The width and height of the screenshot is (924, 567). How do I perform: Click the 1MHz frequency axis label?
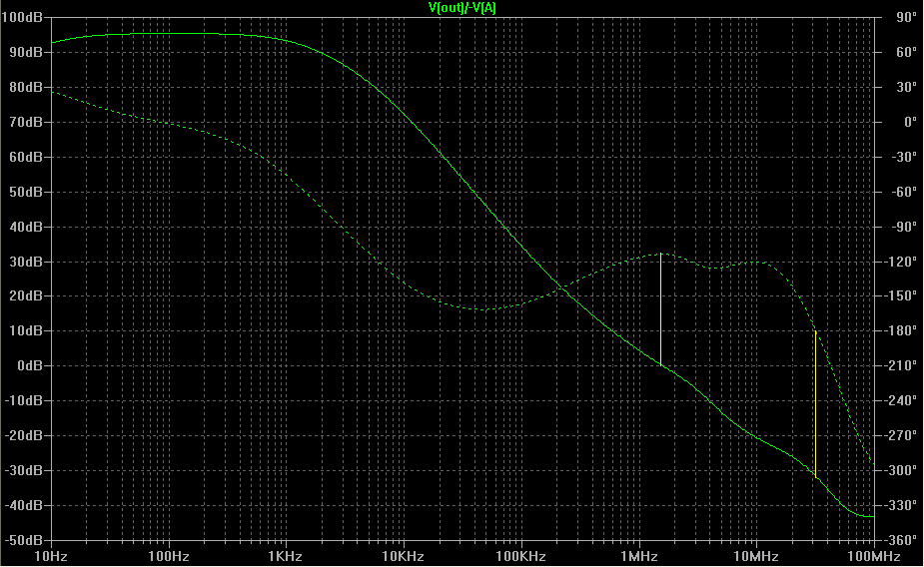coord(638,556)
